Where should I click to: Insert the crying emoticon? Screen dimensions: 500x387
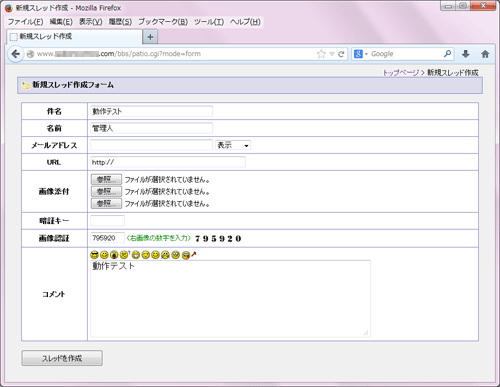[x=165, y=255]
